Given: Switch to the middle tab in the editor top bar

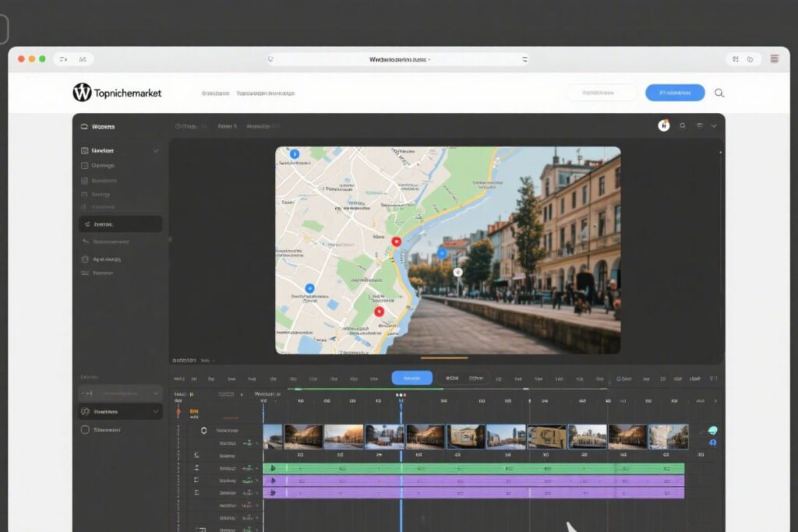Looking at the screenshot, I should click(x=227, y=126).
